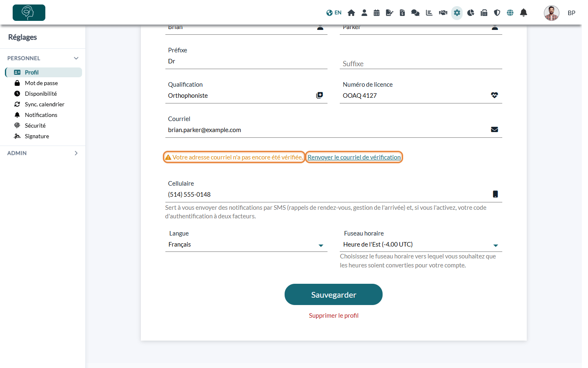Viewport: 588px width, 368px height.
Task: Open the bar chart reports icon
Action: pyautogui.click(x=429, y=13)
